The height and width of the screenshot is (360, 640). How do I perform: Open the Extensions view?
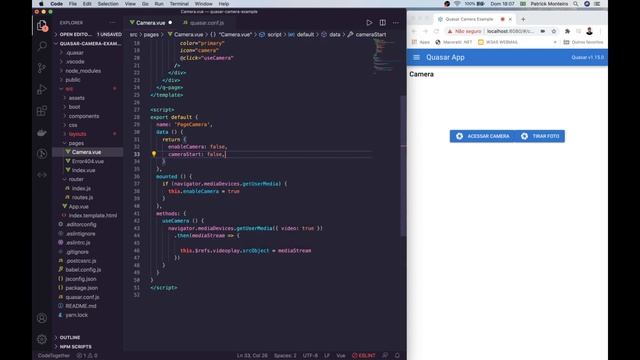[x=42, y=111]
